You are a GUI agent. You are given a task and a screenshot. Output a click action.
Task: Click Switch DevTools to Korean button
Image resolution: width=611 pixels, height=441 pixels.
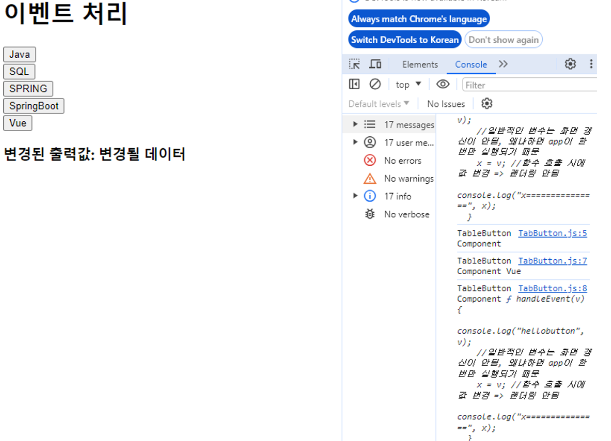click(x=405, y=40)
